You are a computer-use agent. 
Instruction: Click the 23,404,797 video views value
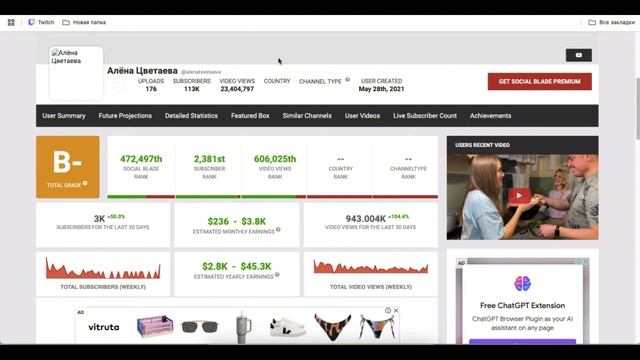click(237, 89)
